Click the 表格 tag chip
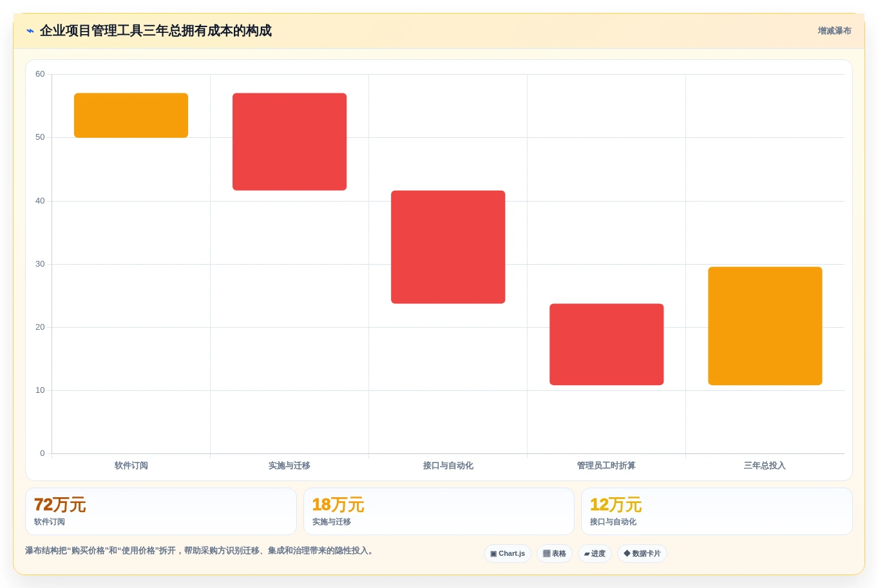Viewport: 878px width, 588px height. pyautogui.click(x=555, y=554)
